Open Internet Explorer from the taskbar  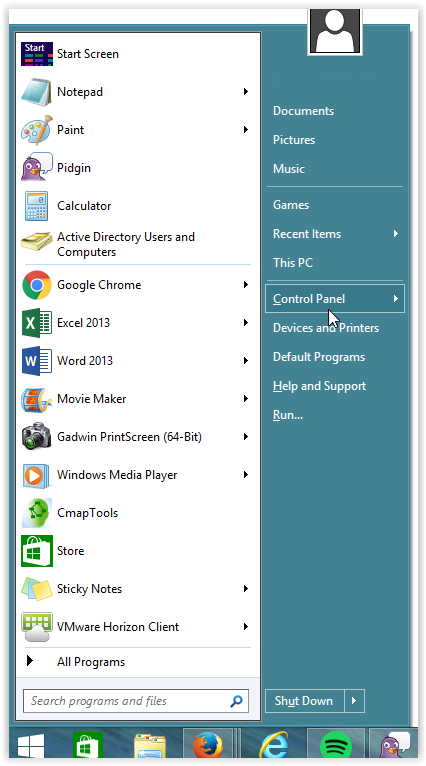pyautogui.click(x=274, y=746)
